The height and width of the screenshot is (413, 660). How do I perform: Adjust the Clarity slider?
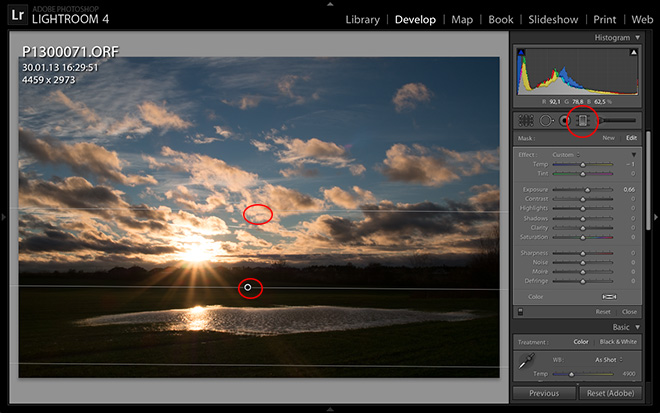pyautogui.click(x=583, y=228)
